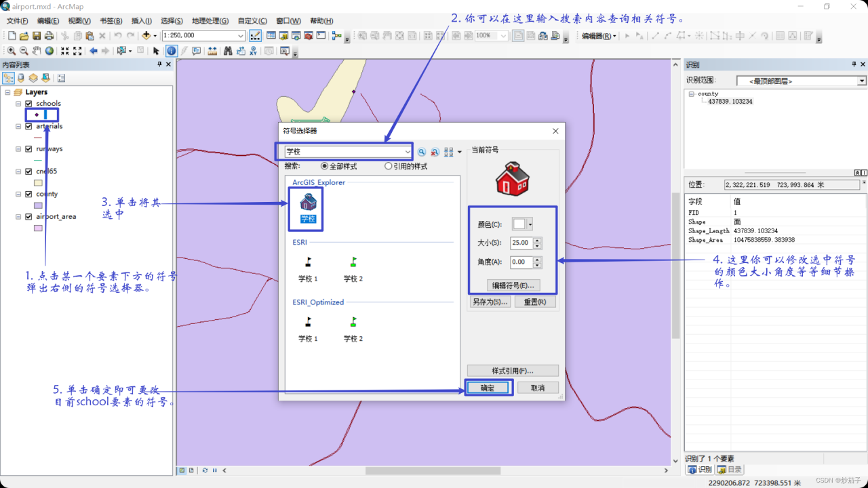
Task: Open the map scale 1:250,000 dropdown
Action: [x=241, y=36]
